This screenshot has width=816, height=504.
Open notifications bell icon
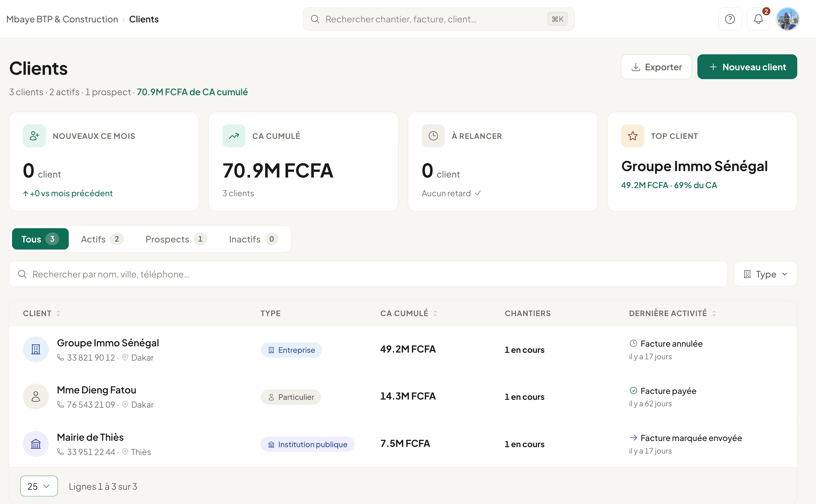pos(758,19)
